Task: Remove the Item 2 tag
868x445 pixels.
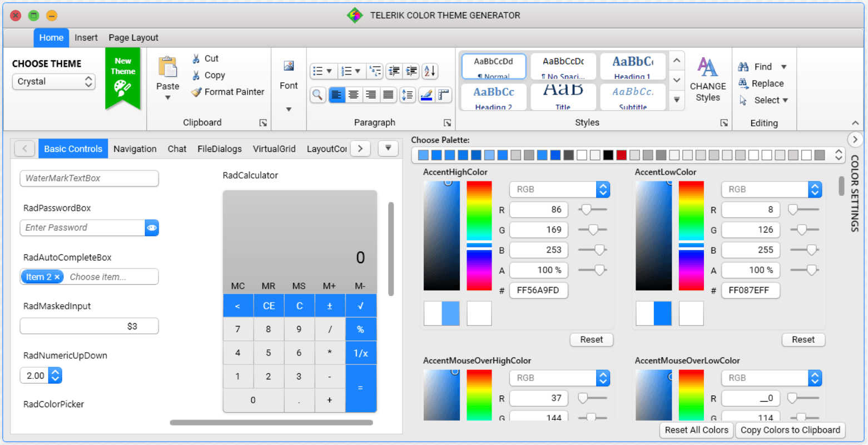Action: (x=57, y=277)
